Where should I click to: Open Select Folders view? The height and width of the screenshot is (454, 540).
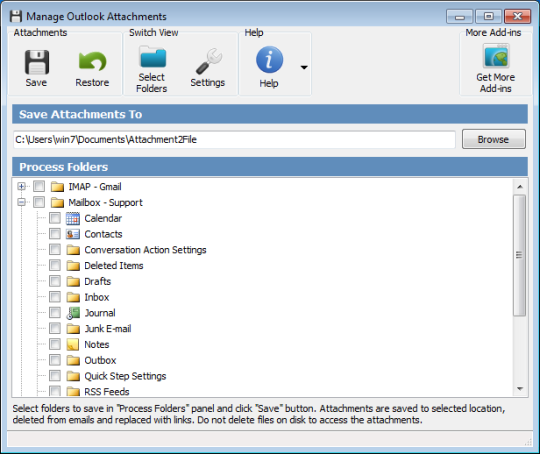point(152,70)
